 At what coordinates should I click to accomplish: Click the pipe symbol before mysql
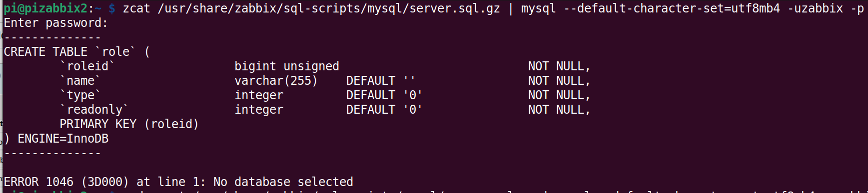tap(510, 8)
